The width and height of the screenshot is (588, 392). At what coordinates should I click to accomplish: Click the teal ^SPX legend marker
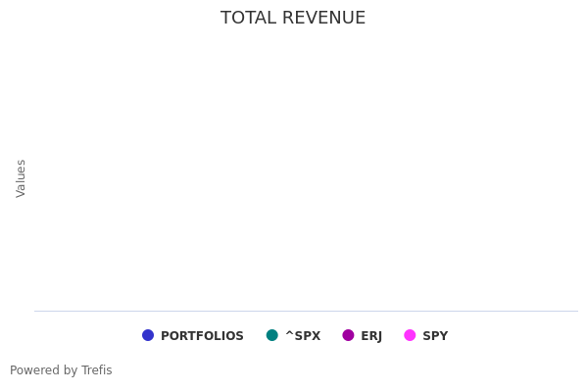coord(272,335)
